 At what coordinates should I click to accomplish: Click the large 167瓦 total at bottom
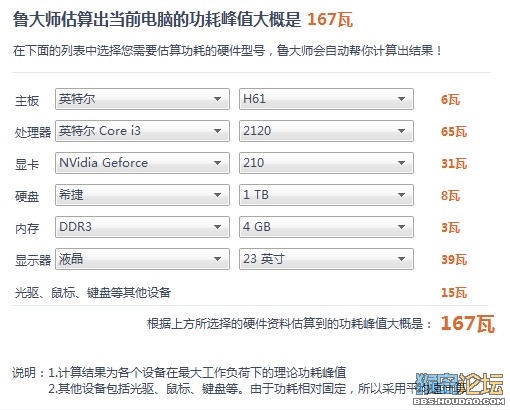(x=467, y=323)
